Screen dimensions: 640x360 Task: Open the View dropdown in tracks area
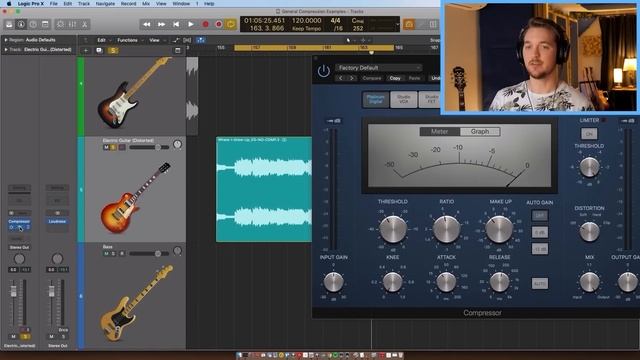point(156,40)
